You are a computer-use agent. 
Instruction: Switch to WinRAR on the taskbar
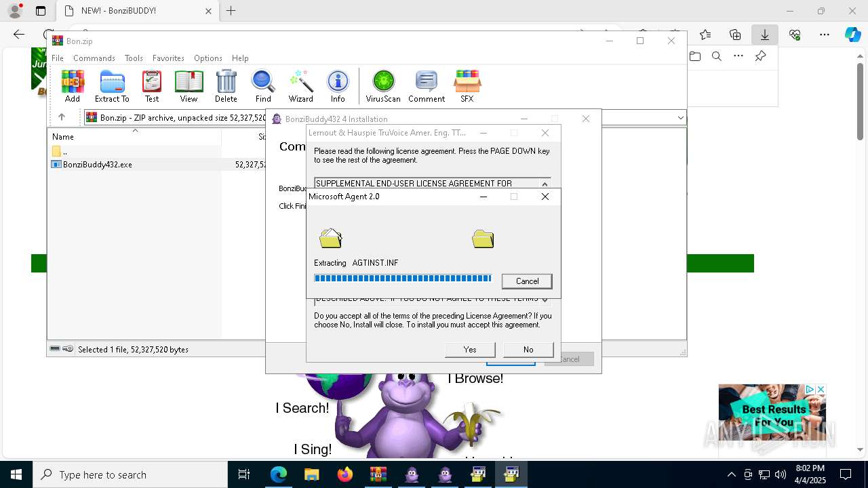pyautogui.click(x=378, y=474)
